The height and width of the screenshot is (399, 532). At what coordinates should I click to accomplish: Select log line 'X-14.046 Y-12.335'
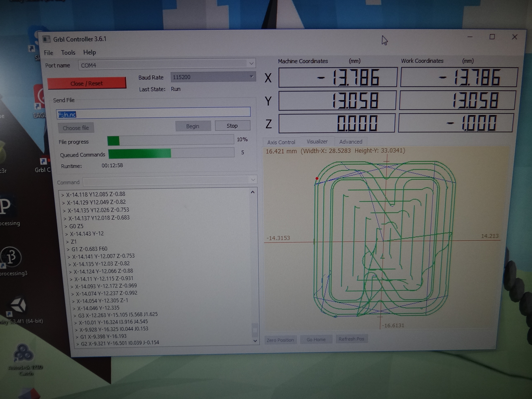(98, 308)
